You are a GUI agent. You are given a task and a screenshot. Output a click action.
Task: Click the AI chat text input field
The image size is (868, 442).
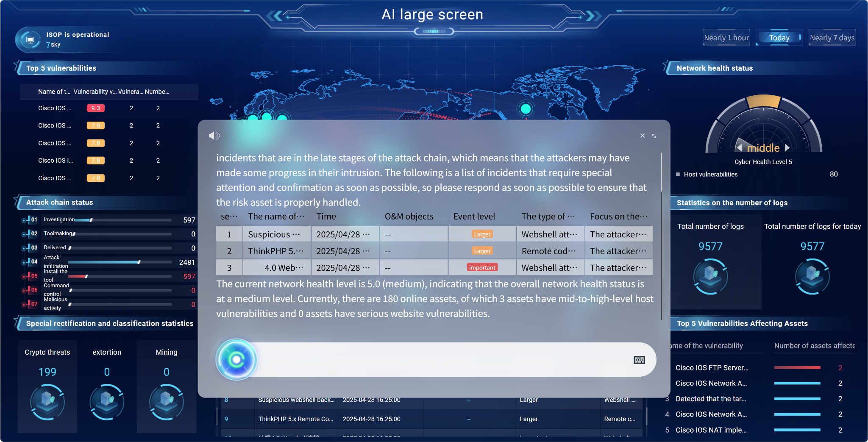pos(441,360)
